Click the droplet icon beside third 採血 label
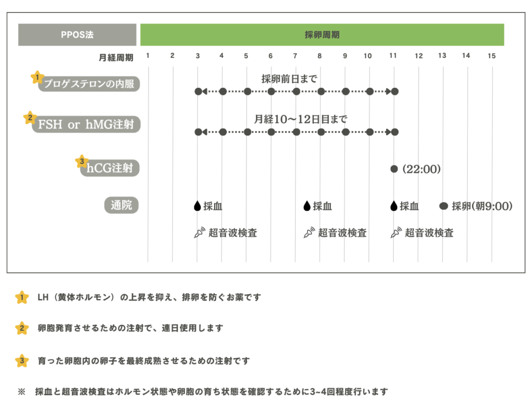 394,206
